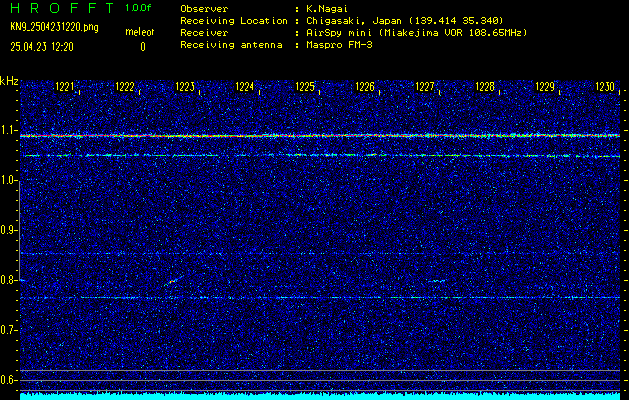
Task: Click the Receiver field label
Action: tap(204, 33)
